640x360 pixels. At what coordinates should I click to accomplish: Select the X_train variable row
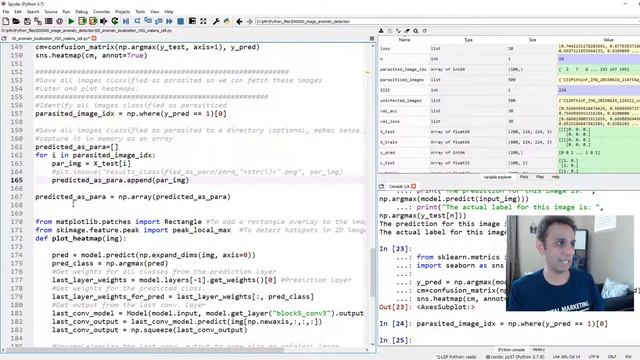coord(509,142)
